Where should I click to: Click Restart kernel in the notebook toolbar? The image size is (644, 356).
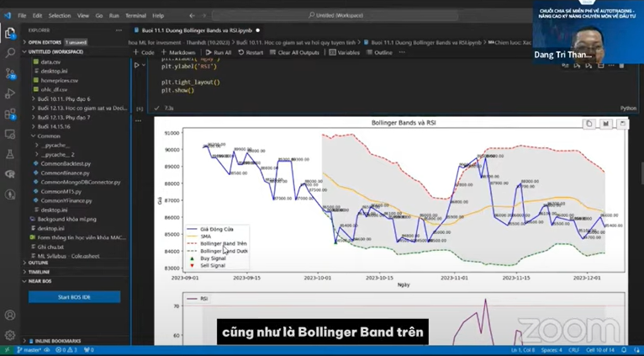pyautogui.click(x=251, y=52)
